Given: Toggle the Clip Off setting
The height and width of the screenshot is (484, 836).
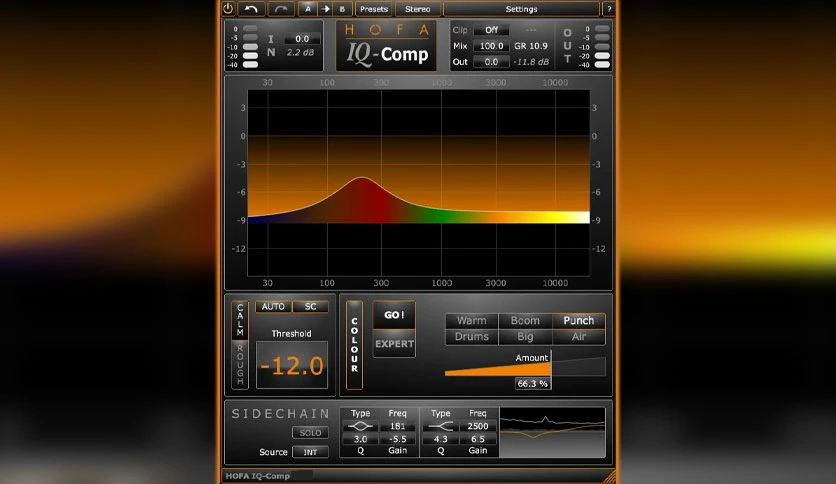Looking at the screenshot, I should [491, 30].
